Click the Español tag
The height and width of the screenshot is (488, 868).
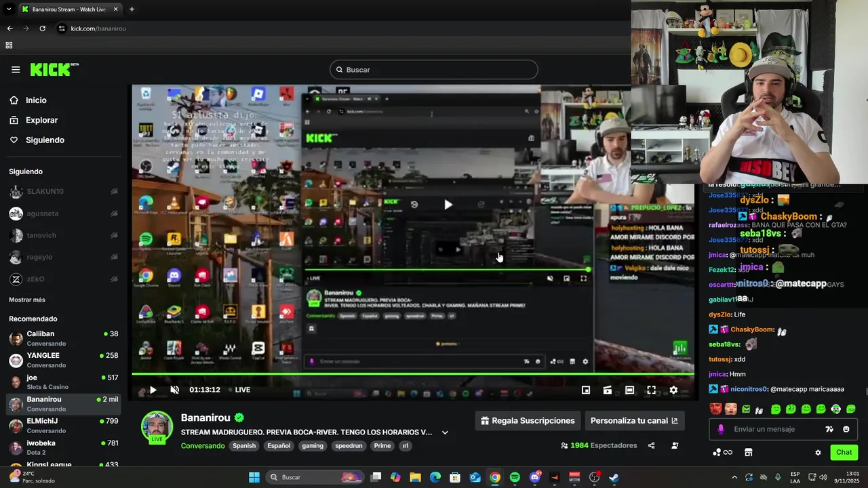point(279,446)
